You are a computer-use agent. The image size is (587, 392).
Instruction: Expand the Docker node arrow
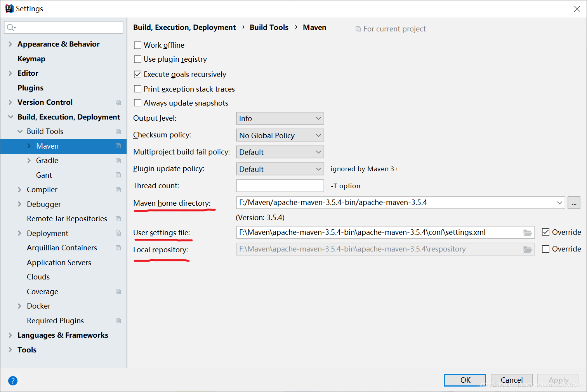point(20,306)
